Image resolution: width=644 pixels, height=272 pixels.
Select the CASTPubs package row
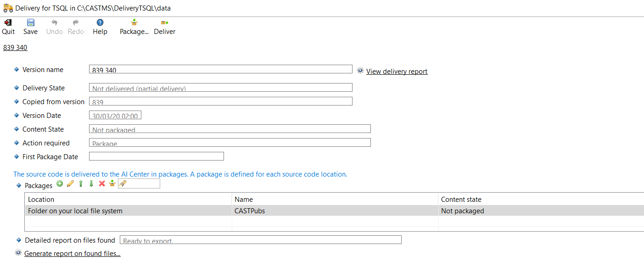point(249,211)
